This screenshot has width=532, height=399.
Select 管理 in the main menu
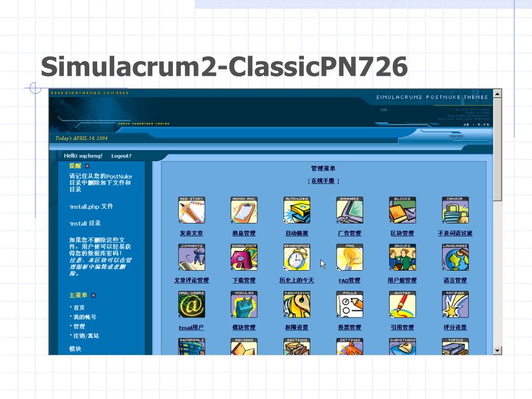tap(79, 326)
